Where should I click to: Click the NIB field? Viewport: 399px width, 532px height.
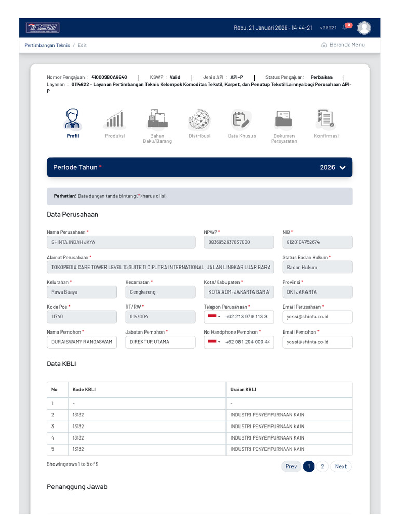coord(317,242)
